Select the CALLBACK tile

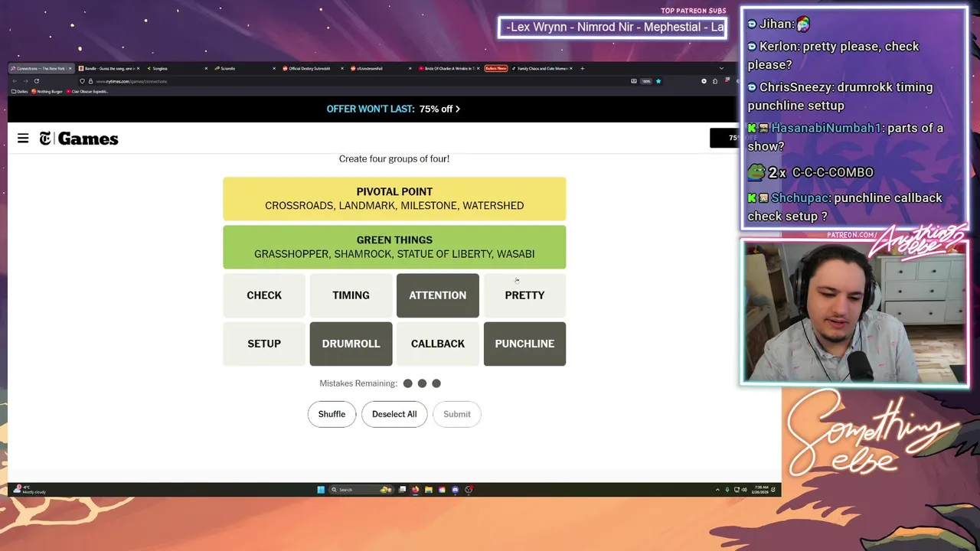[438, 344]
